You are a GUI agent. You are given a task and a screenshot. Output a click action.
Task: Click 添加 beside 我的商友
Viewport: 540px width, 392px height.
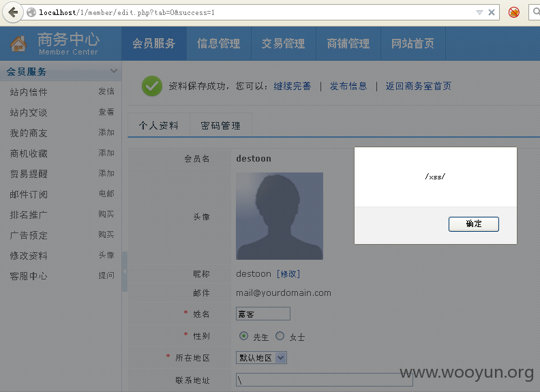point(106,132)
